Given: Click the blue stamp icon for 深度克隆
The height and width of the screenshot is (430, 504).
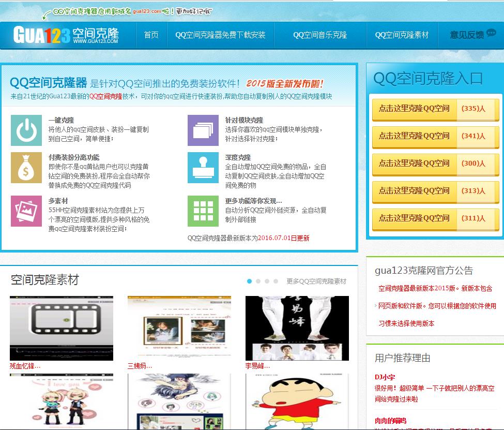Looking at the screenshot, I should pyautogui.click(x=203, y=168).
